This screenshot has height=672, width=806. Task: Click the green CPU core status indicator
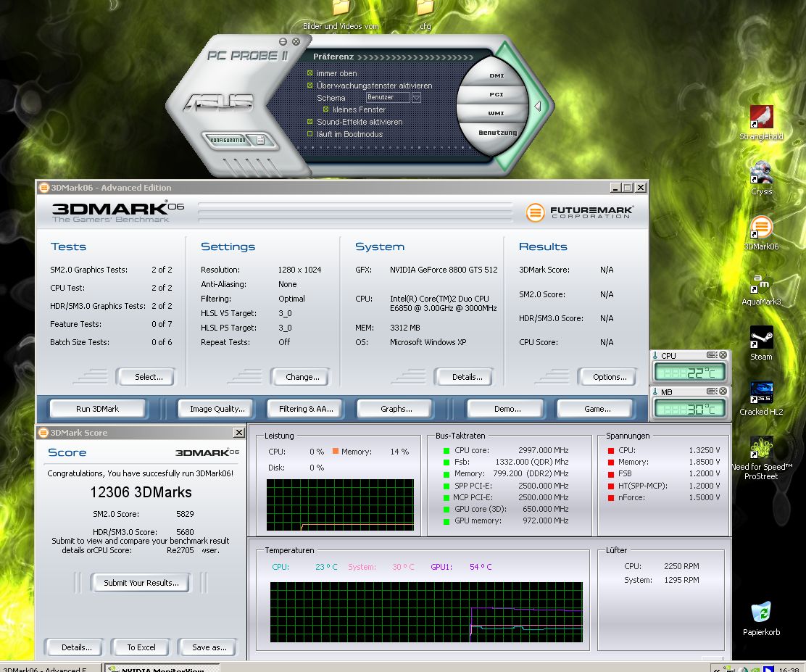pos(446,450)
